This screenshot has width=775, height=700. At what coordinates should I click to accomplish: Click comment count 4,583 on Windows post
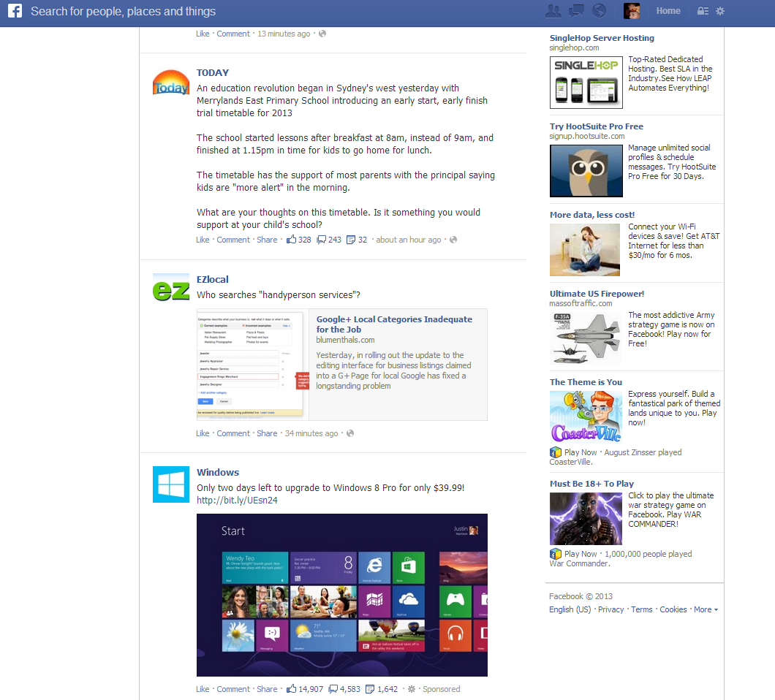[344, 689]
